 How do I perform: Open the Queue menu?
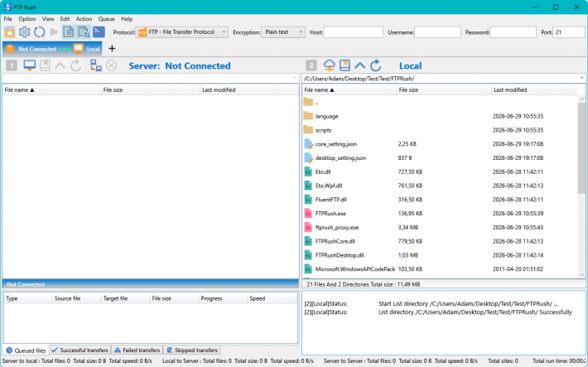tap(106, 19)
